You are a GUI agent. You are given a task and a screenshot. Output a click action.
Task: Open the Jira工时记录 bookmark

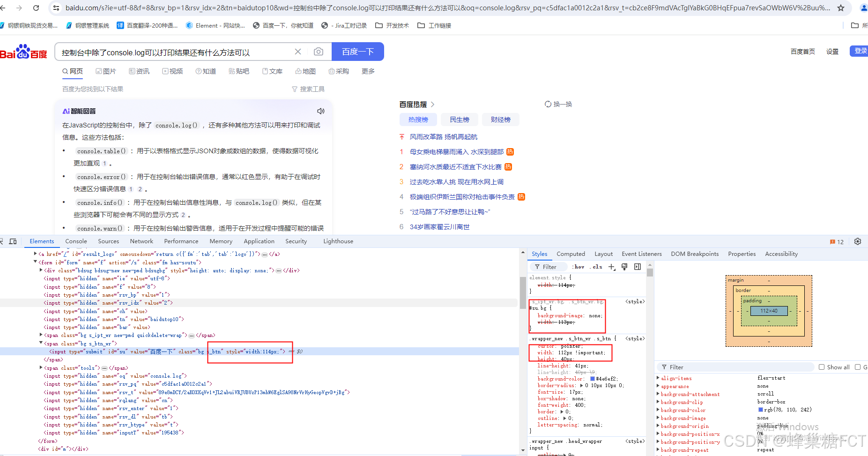point(344,25)
